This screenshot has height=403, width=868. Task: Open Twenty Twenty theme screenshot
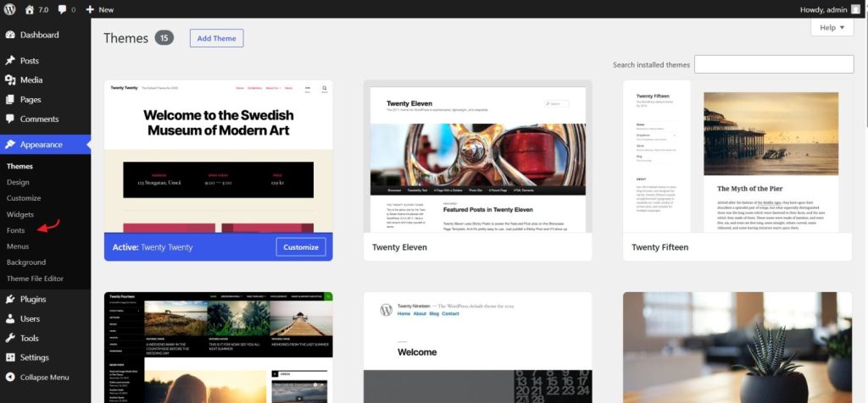click(x=218, y=157)
